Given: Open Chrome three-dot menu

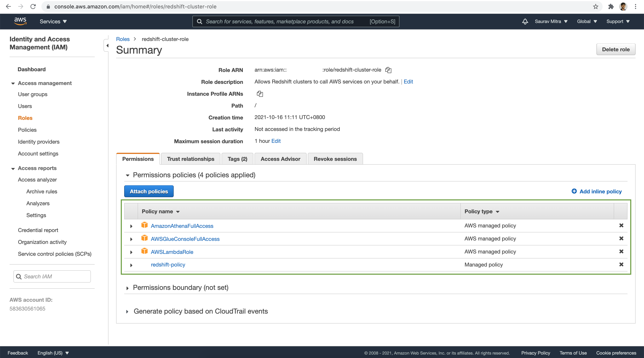Looking at the screenshot, I should pyautogui.click(x=636, y=7).
